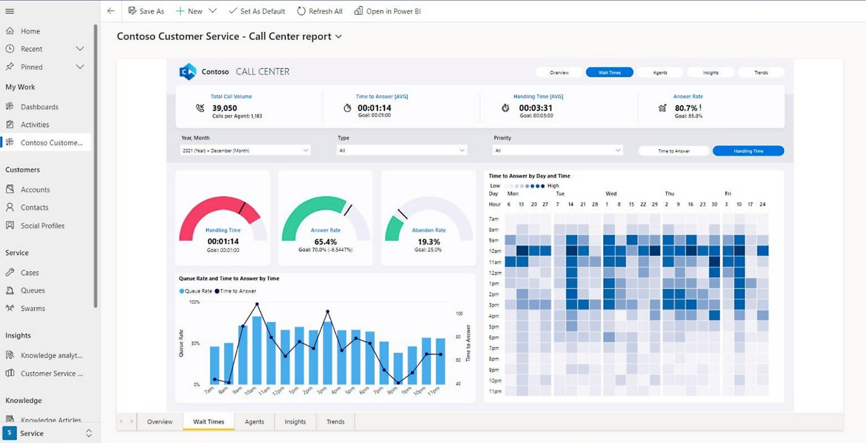Select the Contoso Customer sidebar entry
Screen dimensions: 868x443
46,142
